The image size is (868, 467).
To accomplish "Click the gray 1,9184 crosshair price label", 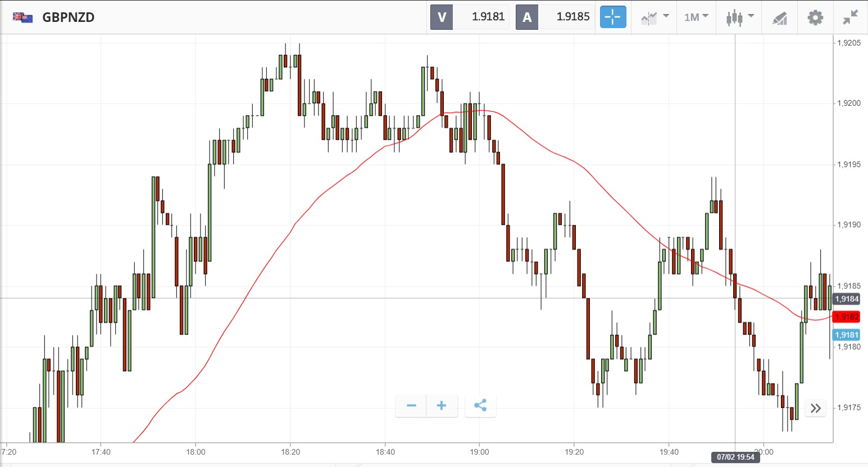I will [846, 299].
